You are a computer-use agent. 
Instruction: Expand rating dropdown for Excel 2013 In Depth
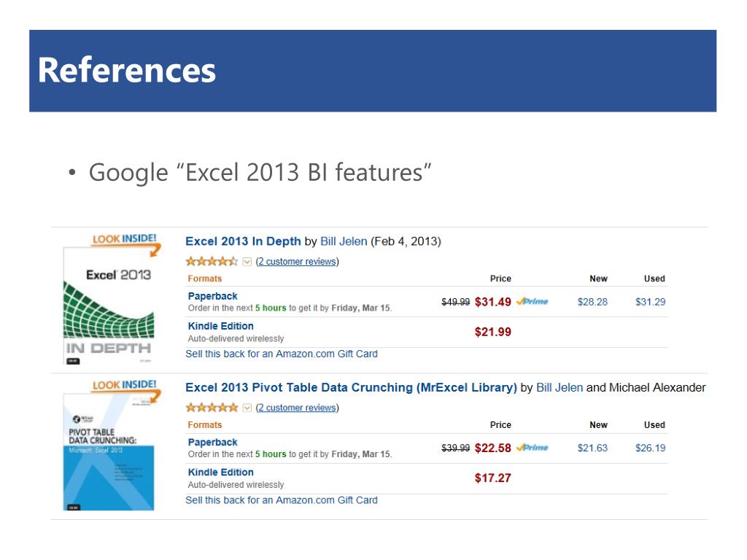247,262
